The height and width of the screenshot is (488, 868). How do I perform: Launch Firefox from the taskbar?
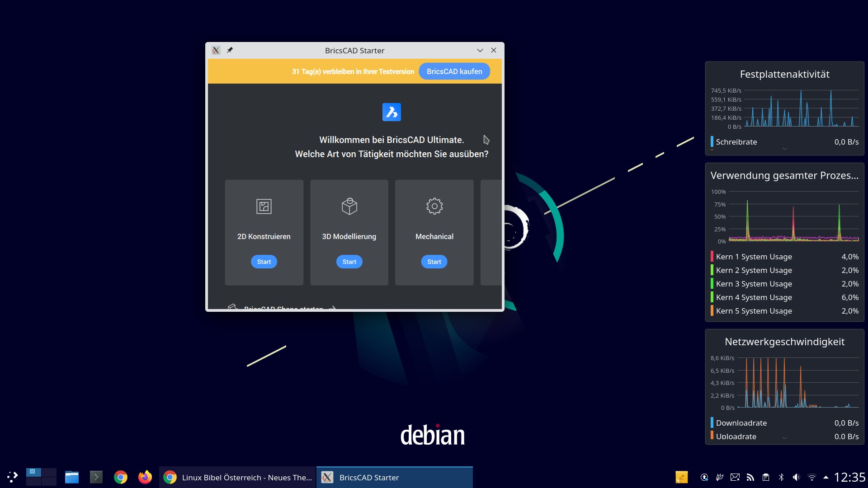coord(145,477)
